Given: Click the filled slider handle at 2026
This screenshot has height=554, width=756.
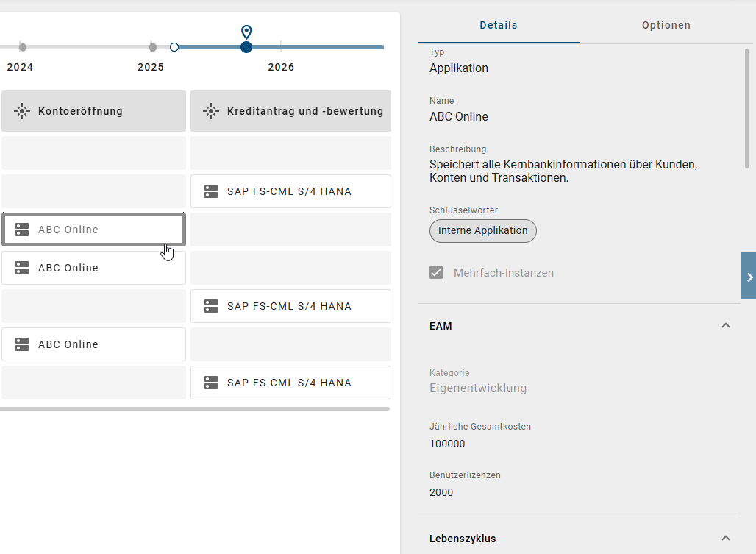Looking at the screenshot, I should tap(246, 46).
